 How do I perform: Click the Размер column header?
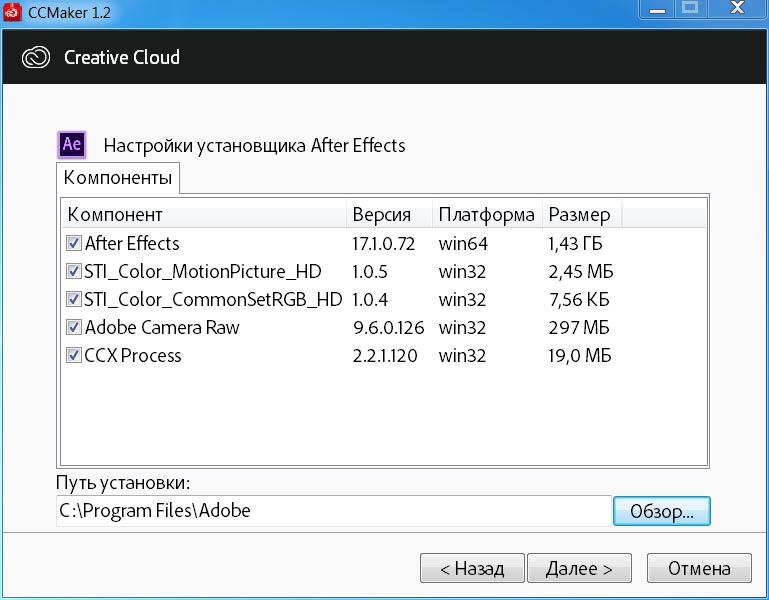[x=580, y=215]
